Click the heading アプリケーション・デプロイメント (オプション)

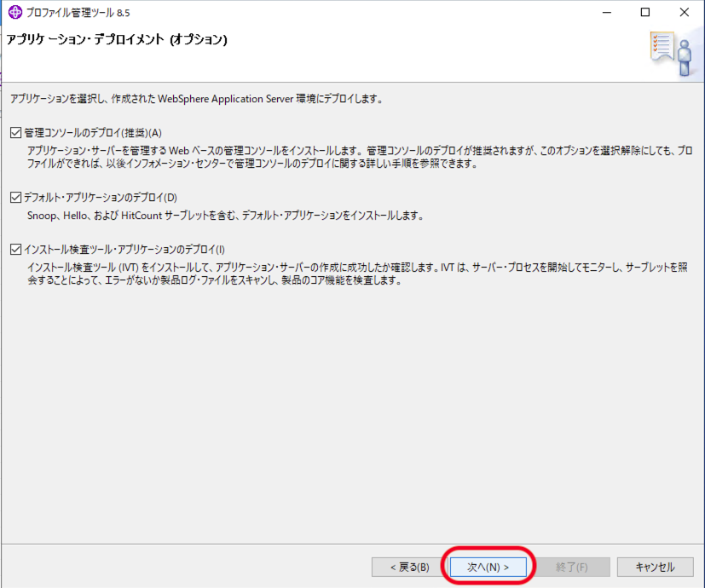tap(117, 39)
